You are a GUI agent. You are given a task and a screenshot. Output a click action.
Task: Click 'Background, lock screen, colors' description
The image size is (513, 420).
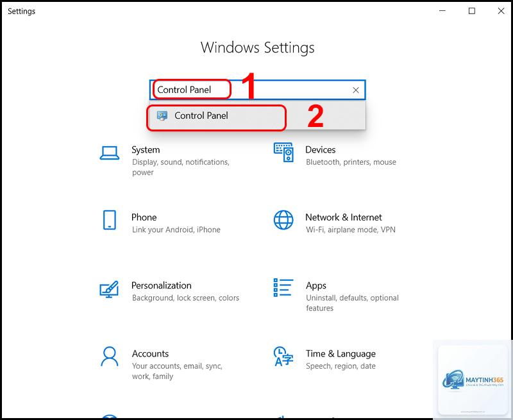coord(185,298)
